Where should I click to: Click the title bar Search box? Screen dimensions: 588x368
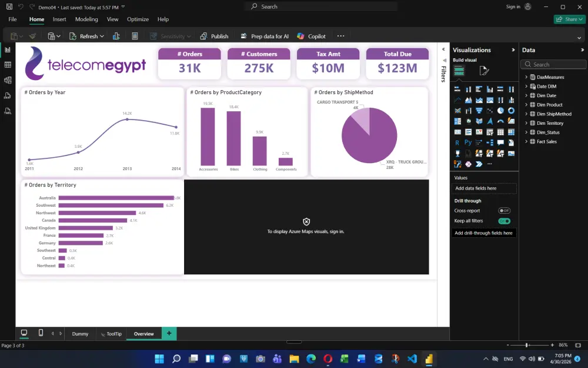click(x=321, y=6)
